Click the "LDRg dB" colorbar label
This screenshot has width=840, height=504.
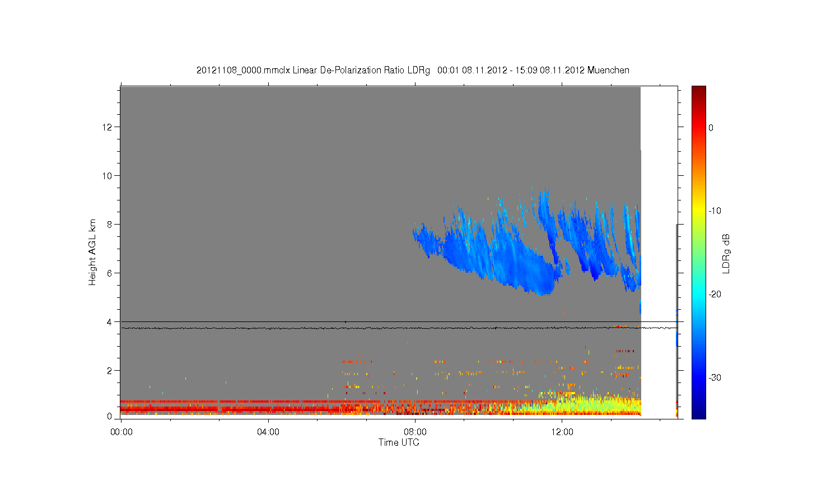pyautogui.click(x=726, y=253)
